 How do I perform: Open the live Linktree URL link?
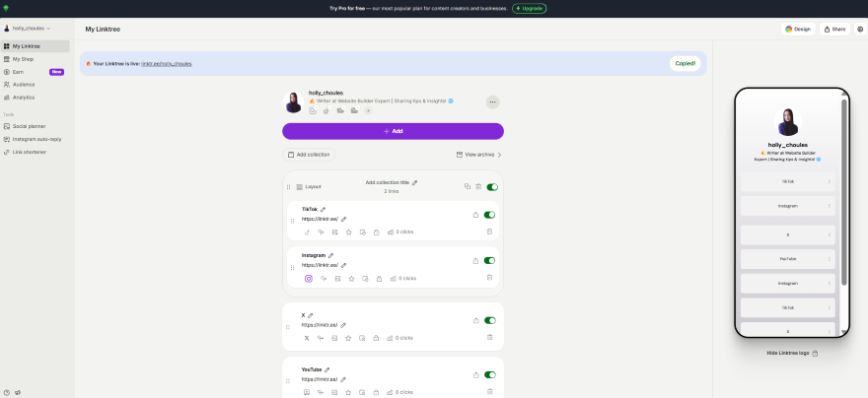click(x=167, y=64)
